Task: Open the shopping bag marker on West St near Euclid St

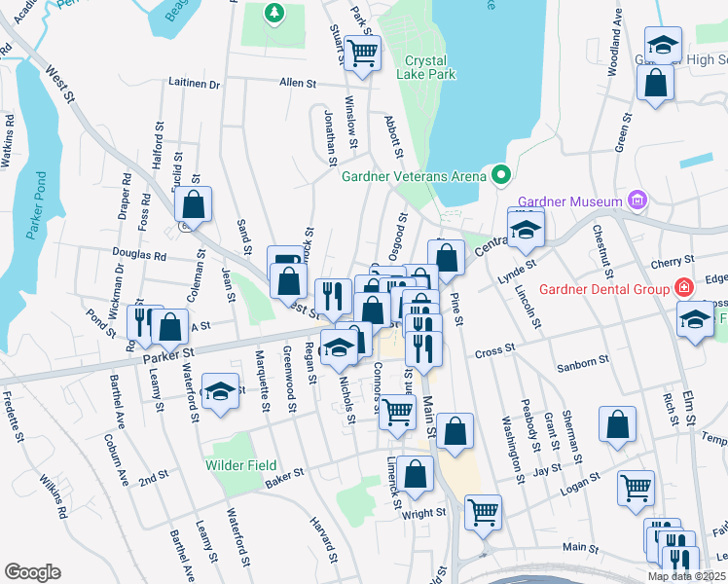Action: (193, 205)
